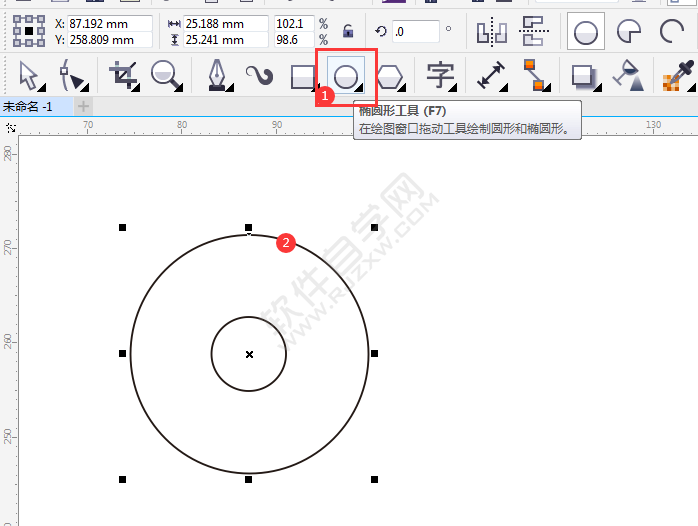Activate the Text tool (字)
The height and width of the screenshot is (526, 698).
click(x=440, y=76)
